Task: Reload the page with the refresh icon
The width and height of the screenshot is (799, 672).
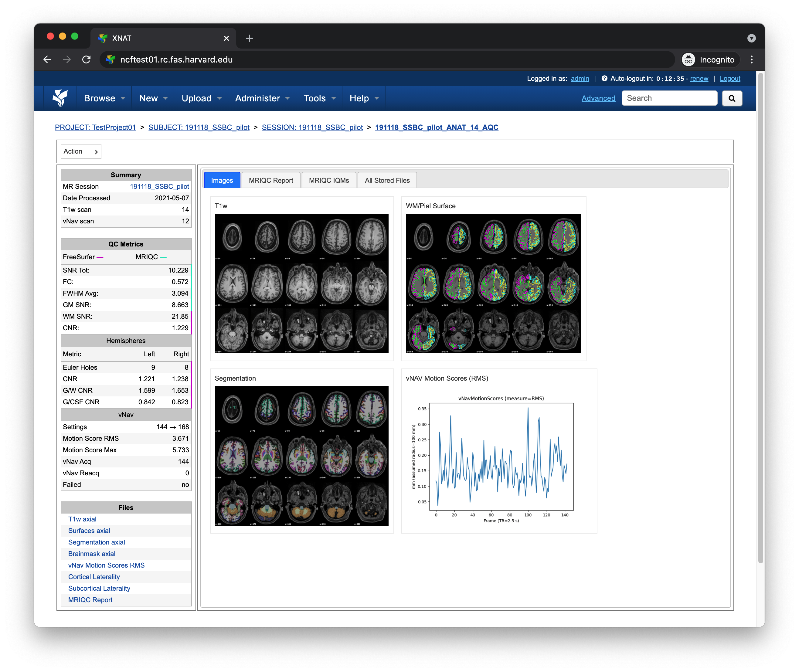Action: coord(87,59)
